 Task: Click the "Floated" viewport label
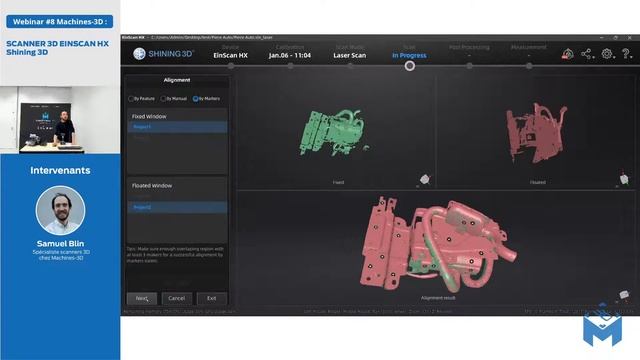click(538, 182)
